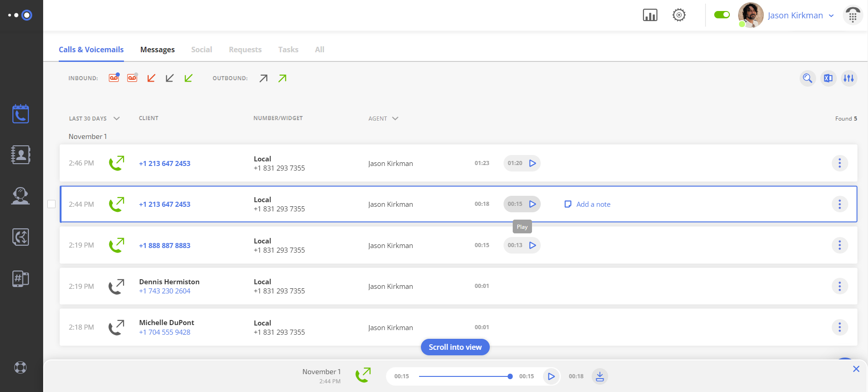The image size is (868, 392).
Task: Click Jason Kirkman's profile avatar
Action: click(x=751, y=15)
